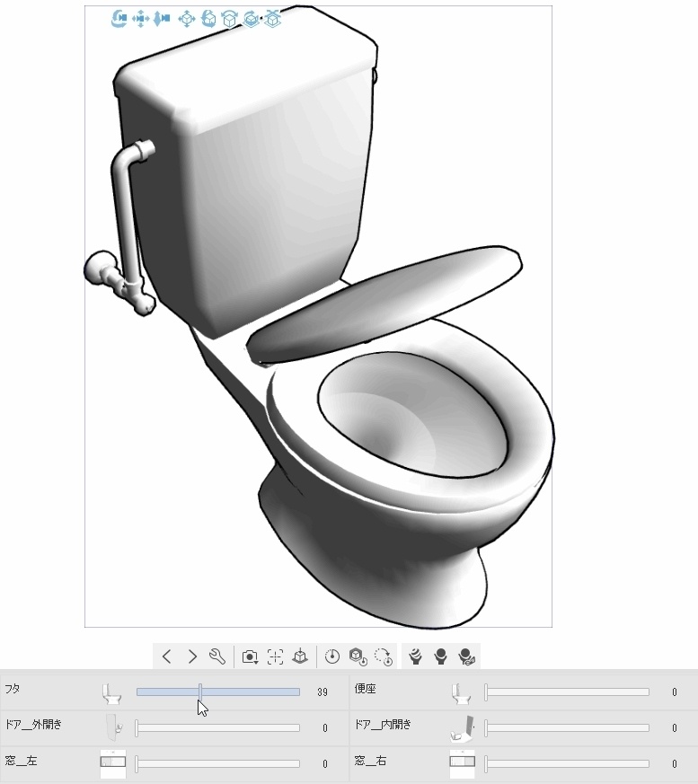Click the 窓__右 label text
698x784 pixels.
(x=370, y=761)
